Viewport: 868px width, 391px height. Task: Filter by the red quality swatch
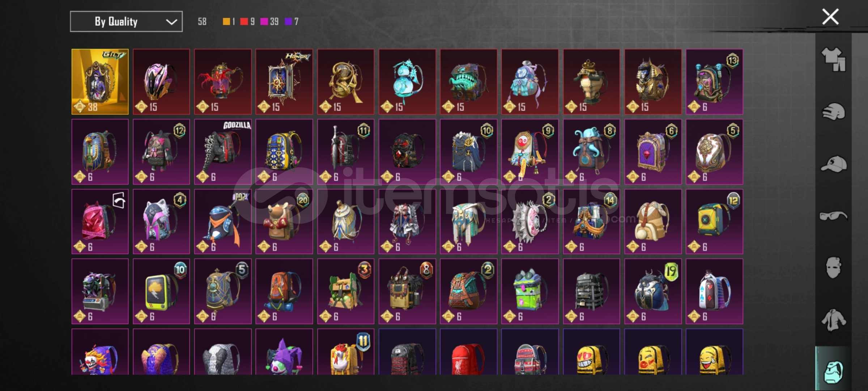tap(244, 22)
